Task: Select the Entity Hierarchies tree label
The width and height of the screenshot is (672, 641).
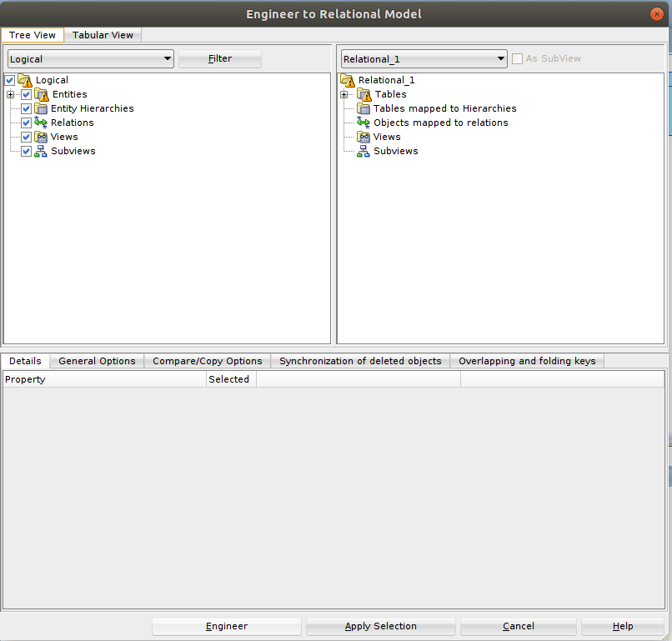Action: [x=93, y=108]
